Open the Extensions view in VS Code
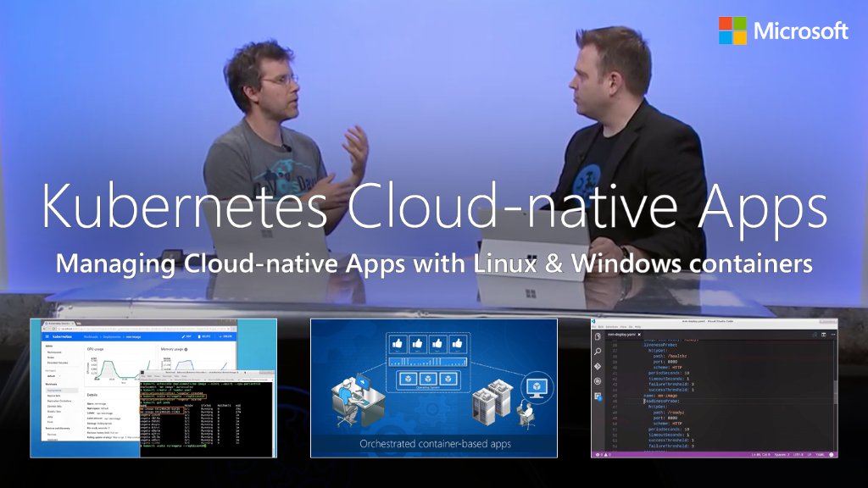Image resolution: width=868 pixels, height=488 pixels. coord(598,396)
